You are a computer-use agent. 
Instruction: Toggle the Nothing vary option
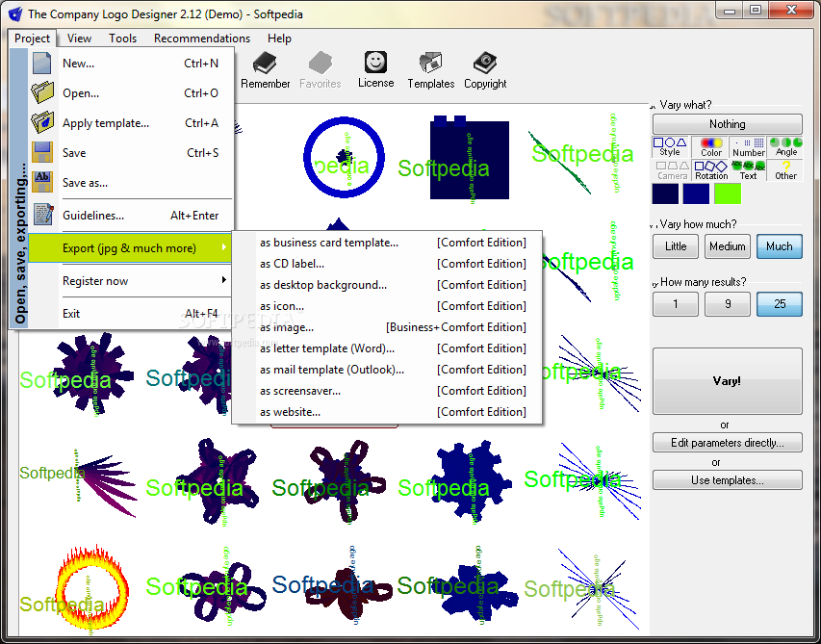tap(728, 124)
